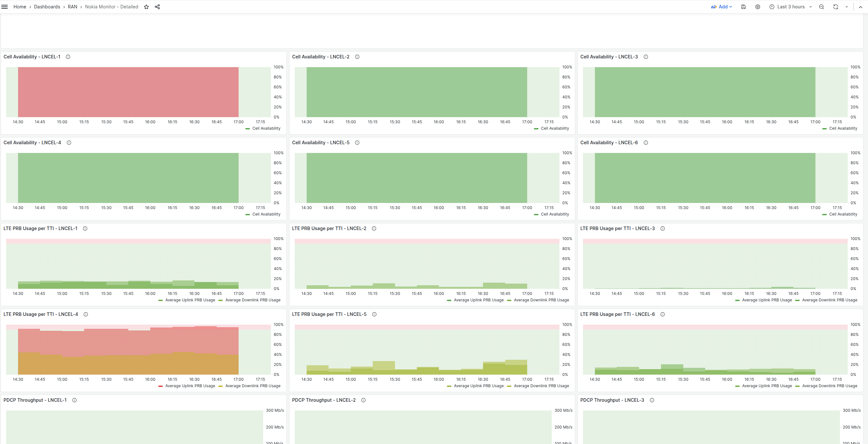Open the Add panel dropdown
This screenshot has height=444, width=868.
coord(721,7)
